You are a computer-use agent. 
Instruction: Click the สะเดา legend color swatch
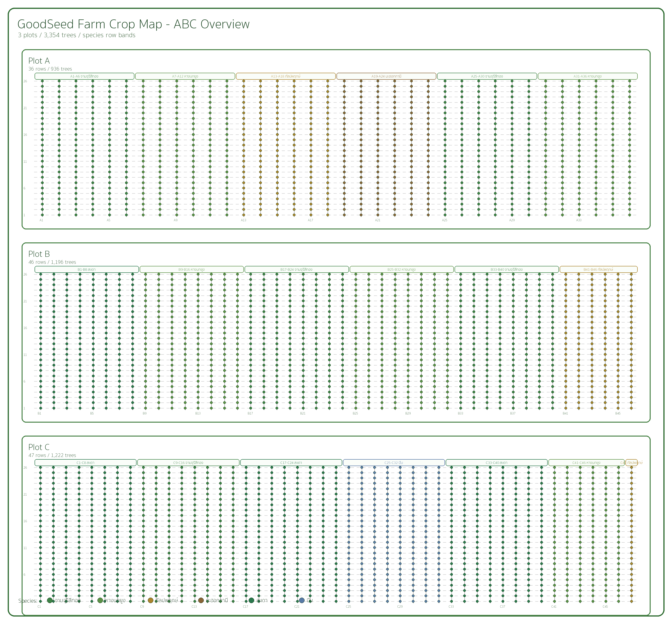coord(251,600)
